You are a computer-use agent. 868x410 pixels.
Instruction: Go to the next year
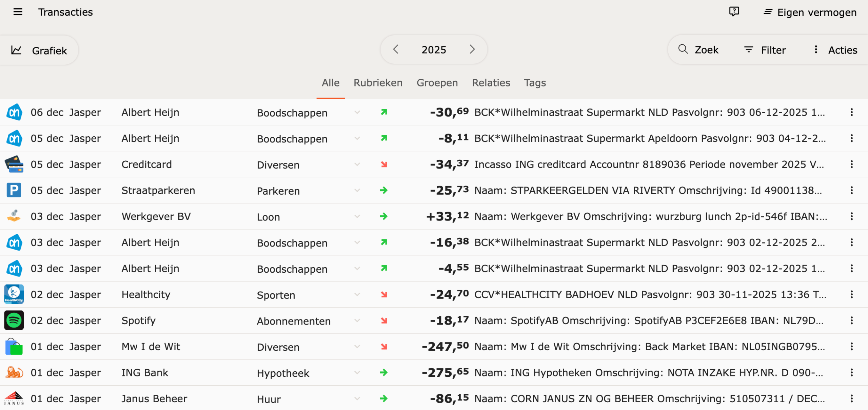(x=472, y=50)
